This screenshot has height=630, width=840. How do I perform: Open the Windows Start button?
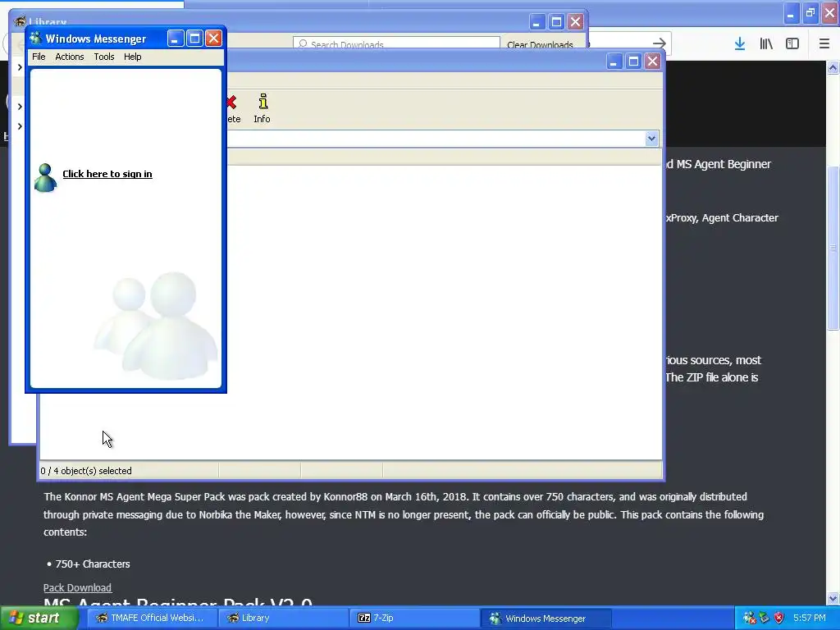coord(39,619)
